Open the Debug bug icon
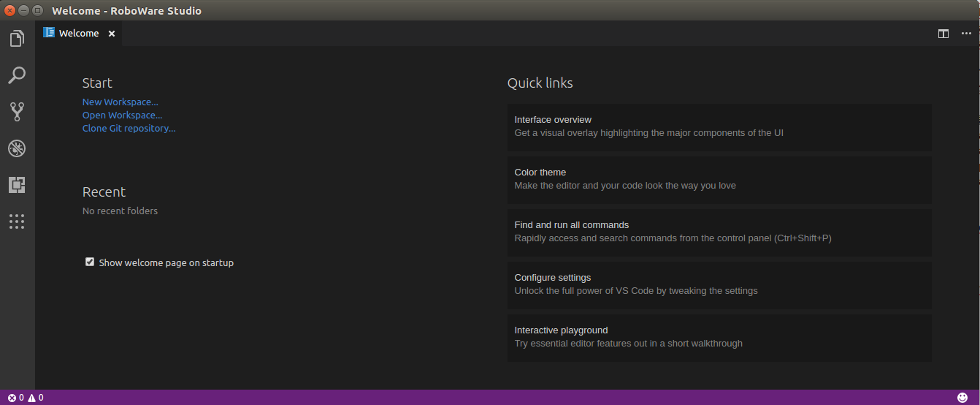 click(x=17, y=148)
